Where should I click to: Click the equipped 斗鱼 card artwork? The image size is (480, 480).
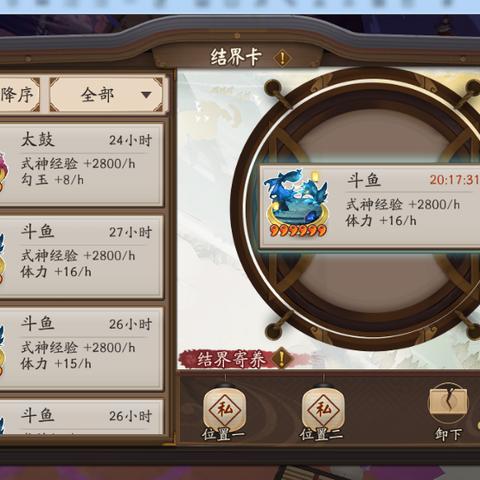coord(297,203)
